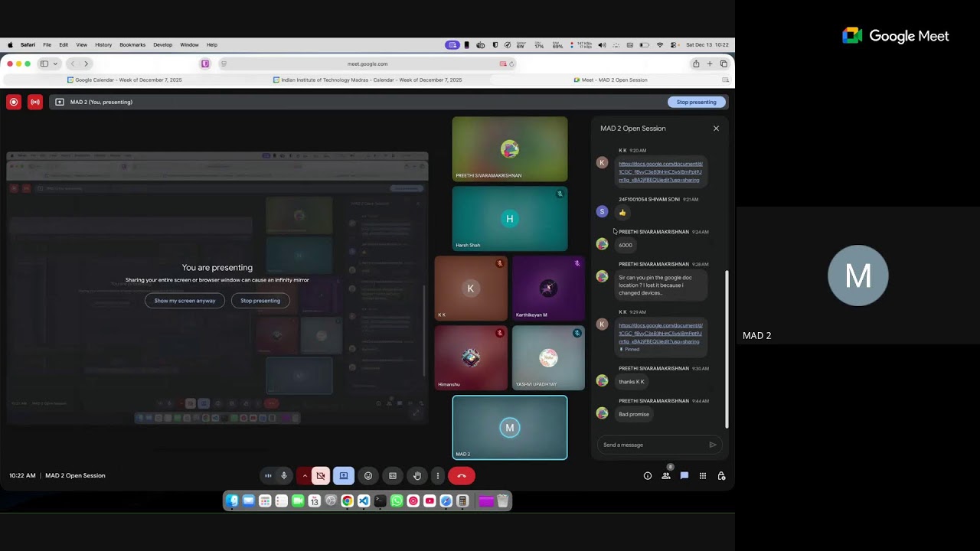Switch to Meet - MAD 2 Open Session tab

pos(610,80)
